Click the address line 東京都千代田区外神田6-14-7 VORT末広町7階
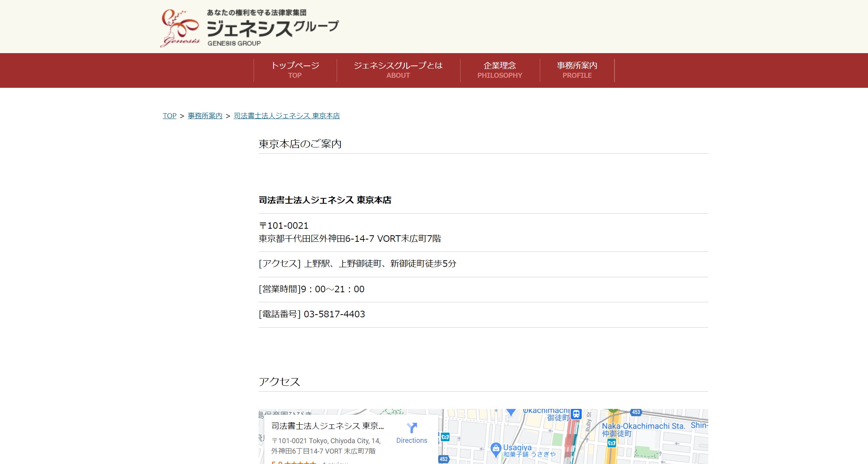Viewport: 868px width, 464px height. (350, 239)
